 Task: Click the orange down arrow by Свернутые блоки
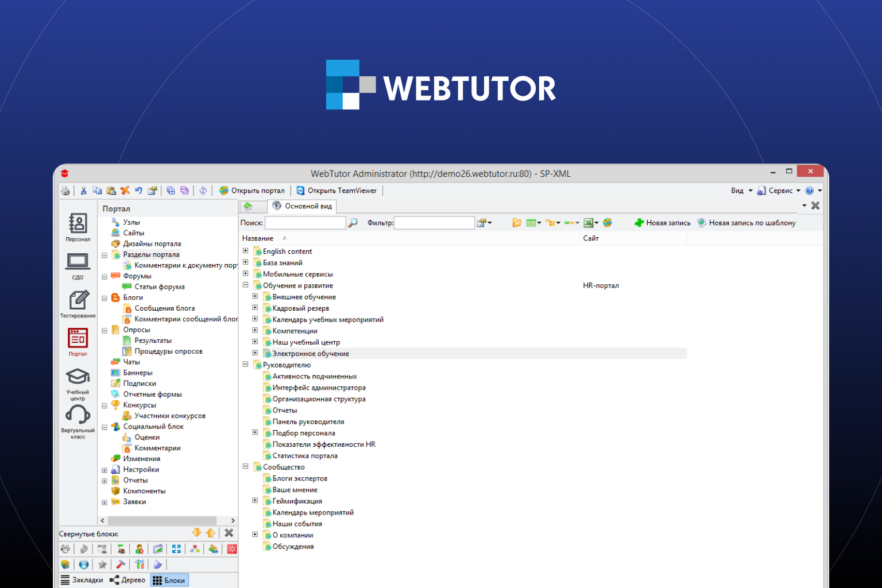tap(196, 533)
